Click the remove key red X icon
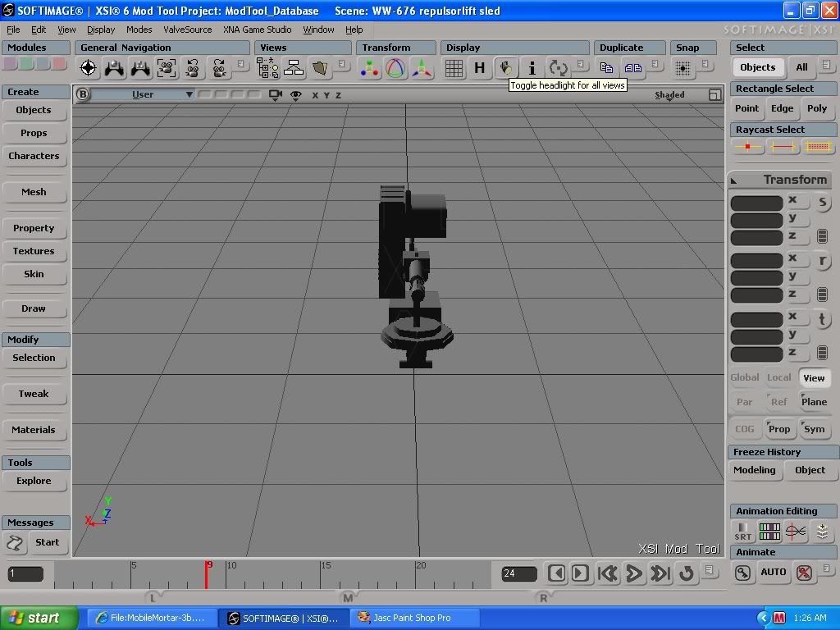The width and height of the screenshot is (840, 630). 804,573
